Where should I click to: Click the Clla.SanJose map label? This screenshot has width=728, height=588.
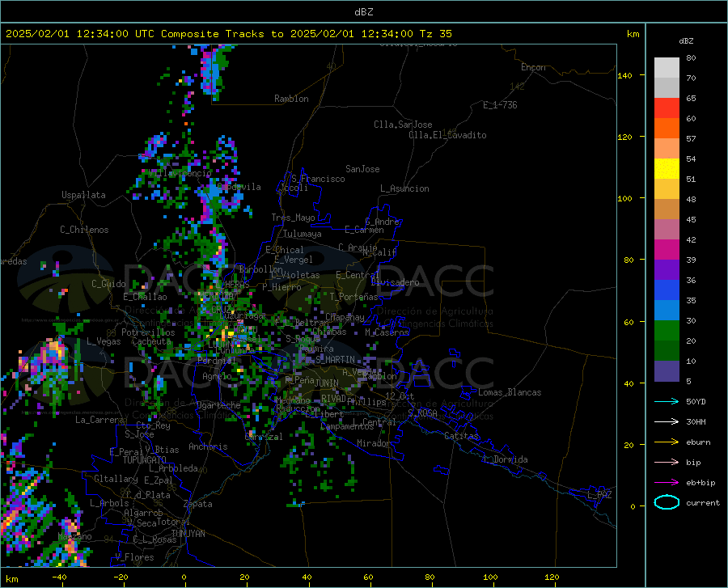[x=403, y=125]
